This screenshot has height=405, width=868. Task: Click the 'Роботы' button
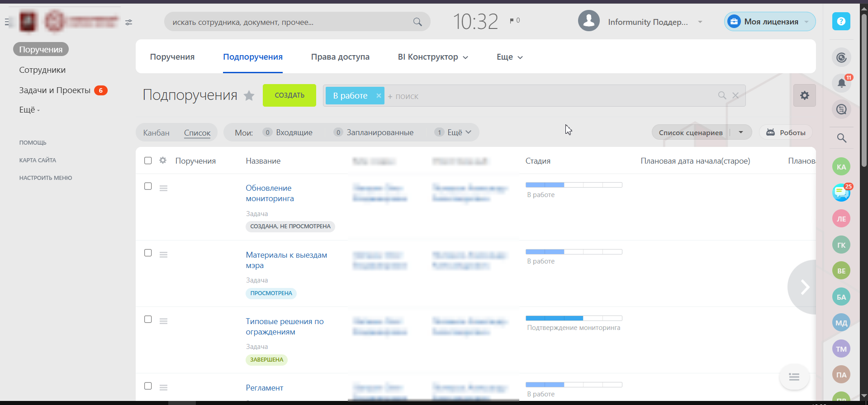coord(786,132)
